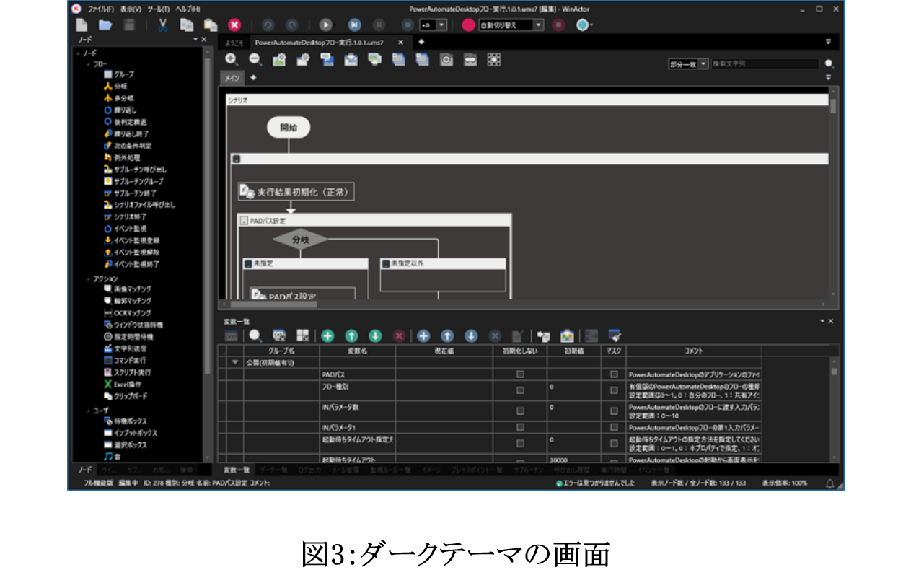Select the 開始 node in scenario
Screen dimensions: 911x588
tap(289, 128)
